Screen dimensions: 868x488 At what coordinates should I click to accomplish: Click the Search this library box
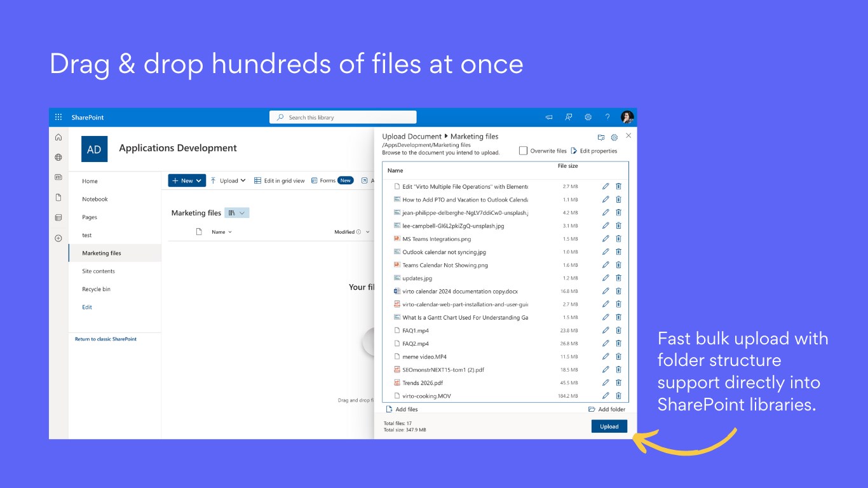point(343,117)
